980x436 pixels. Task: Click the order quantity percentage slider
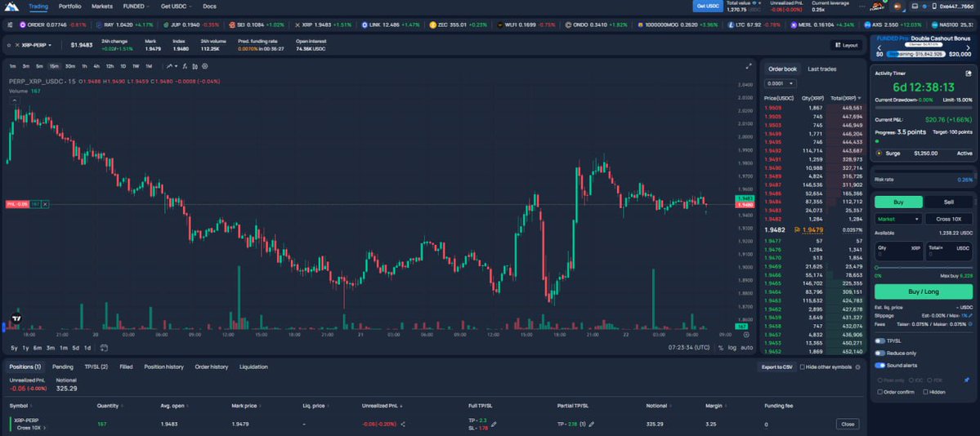point(924,268)
